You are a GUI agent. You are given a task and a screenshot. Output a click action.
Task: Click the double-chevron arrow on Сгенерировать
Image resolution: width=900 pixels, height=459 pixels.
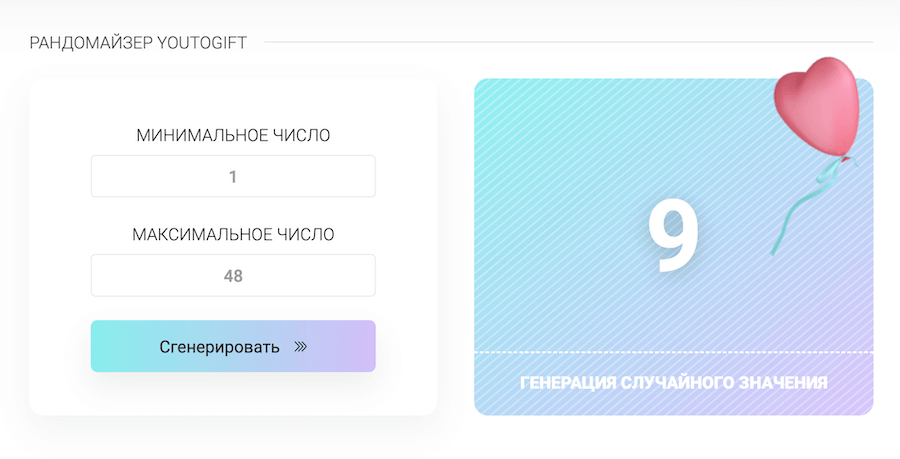point(300,347)
